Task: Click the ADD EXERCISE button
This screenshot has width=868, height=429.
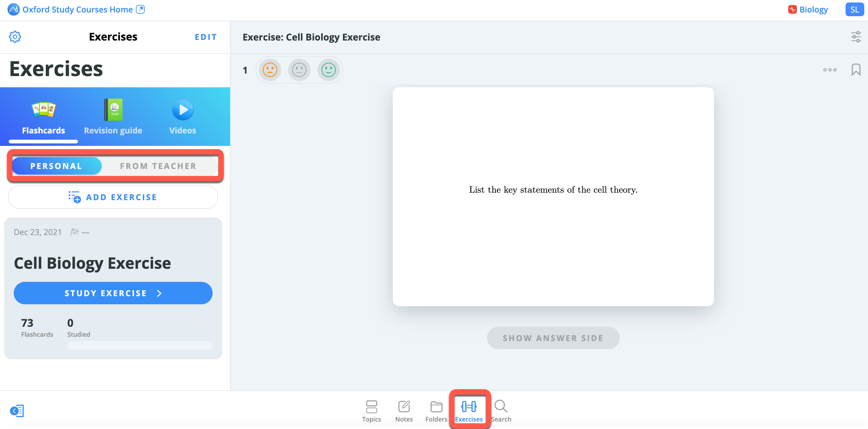Action: click(113, 197)
